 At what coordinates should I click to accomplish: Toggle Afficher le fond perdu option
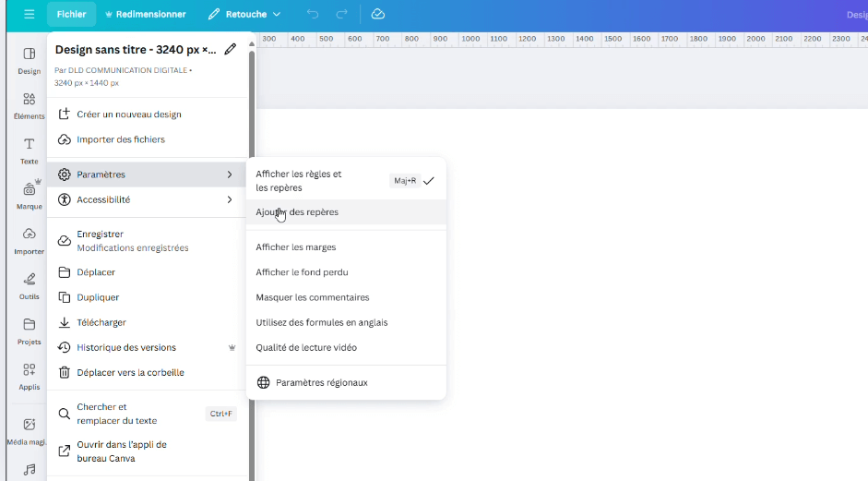[302, 272]
